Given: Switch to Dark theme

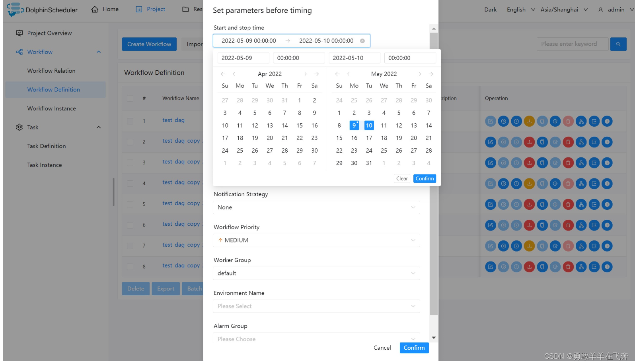Looking at the screenshot, I should [490, 10].
